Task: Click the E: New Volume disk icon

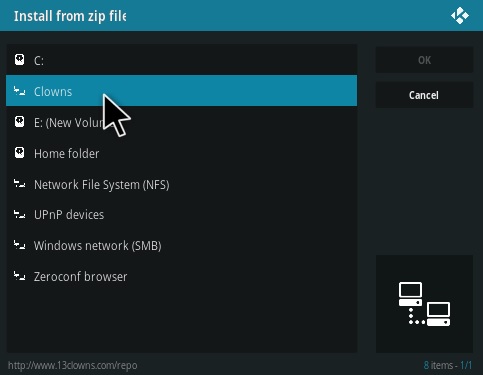Action: [x=19, y=122]
